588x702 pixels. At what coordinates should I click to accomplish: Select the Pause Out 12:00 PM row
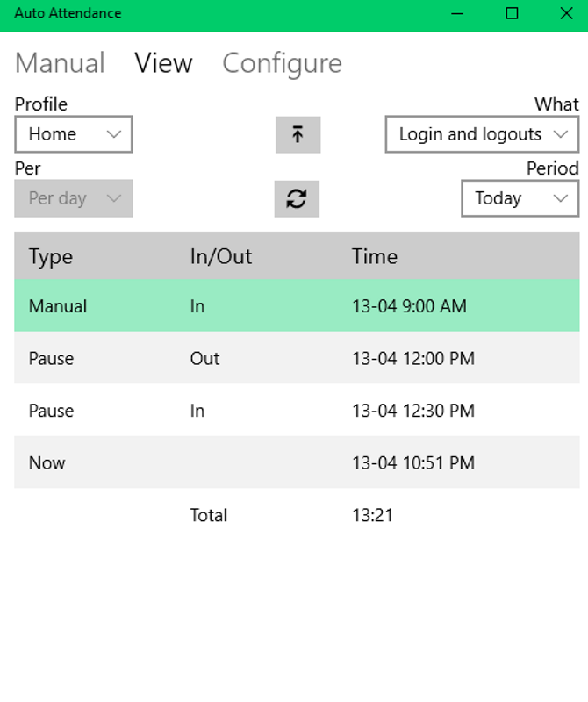297,358
